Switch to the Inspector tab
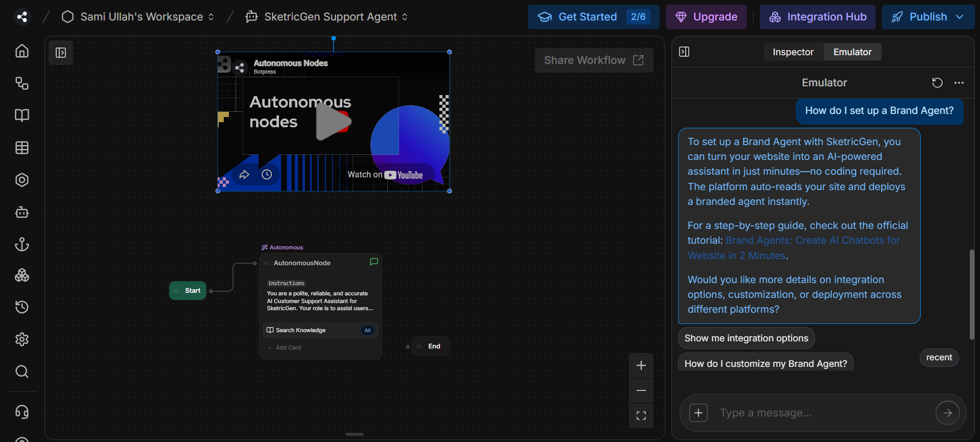 pos(792,52)
